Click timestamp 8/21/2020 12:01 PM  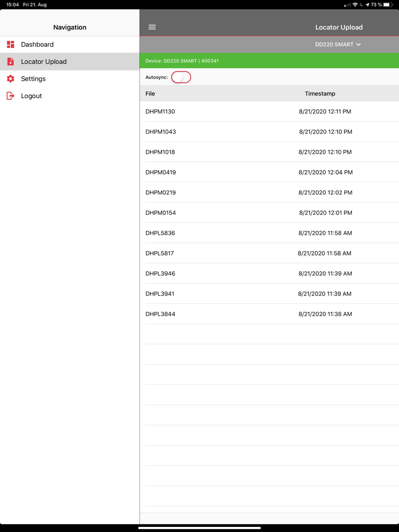pos(326,213)
